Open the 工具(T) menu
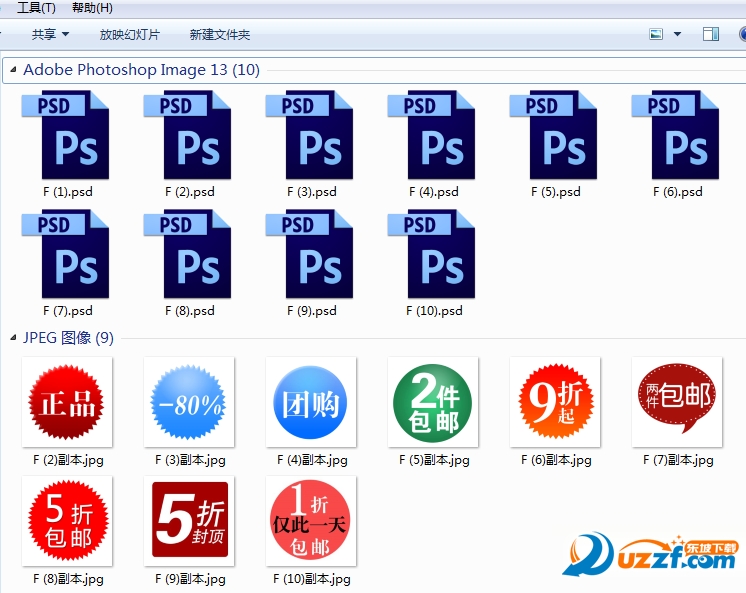This screenshot has height=593, width=746. click(36, 8)
